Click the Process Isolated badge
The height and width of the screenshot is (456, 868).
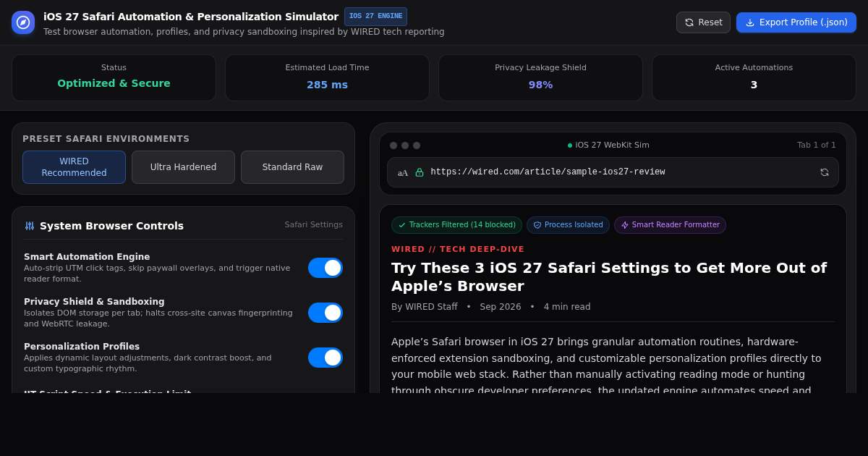pyautogui.click(x=568, y=225)
